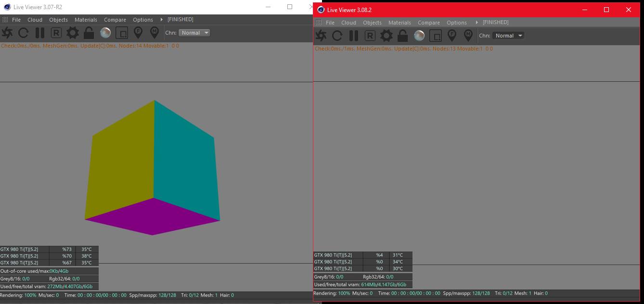
Task: Toggle the lock resolution icon in 3.07-R2 viewer
Action: point(89,33)
